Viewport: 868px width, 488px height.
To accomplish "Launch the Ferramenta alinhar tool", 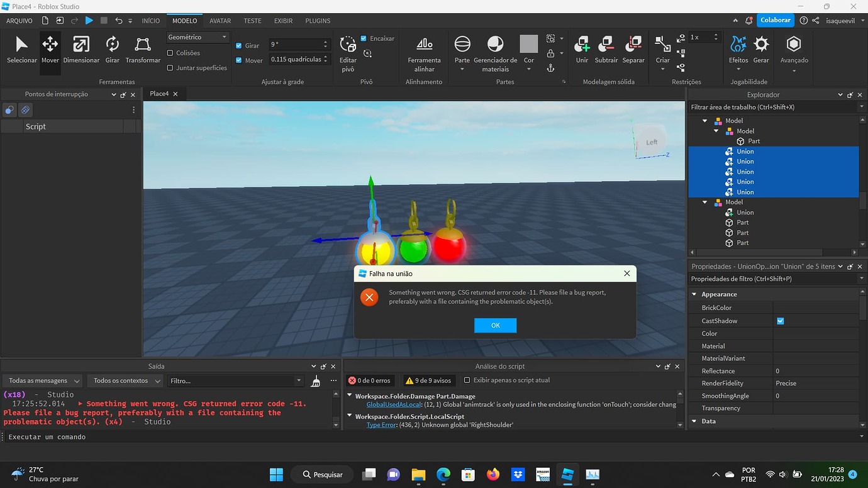I will point(425,53).
